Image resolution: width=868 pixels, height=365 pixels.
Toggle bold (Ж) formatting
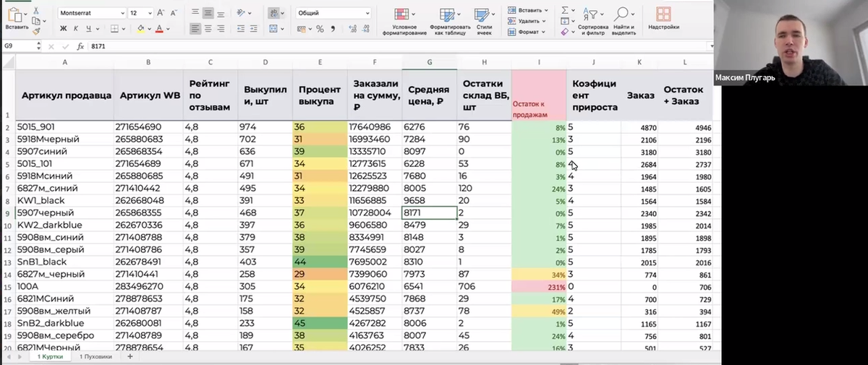(x=64, y=29)
